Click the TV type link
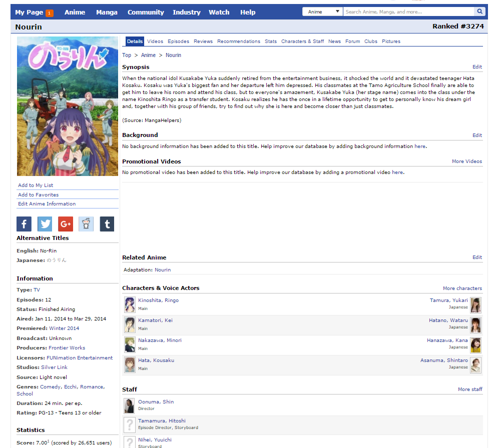The height and width of the screenshot is (448, 500). pyautogui.click(x=37, y=290)
